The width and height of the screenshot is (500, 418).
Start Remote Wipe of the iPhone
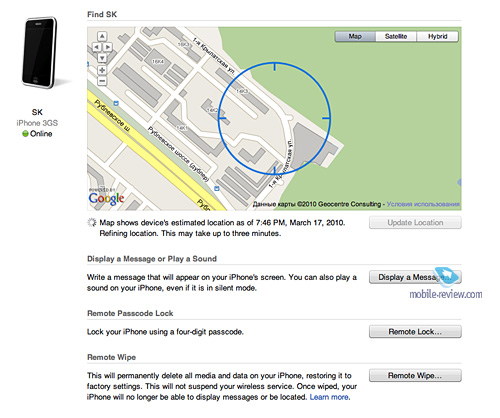click(415, 376)
